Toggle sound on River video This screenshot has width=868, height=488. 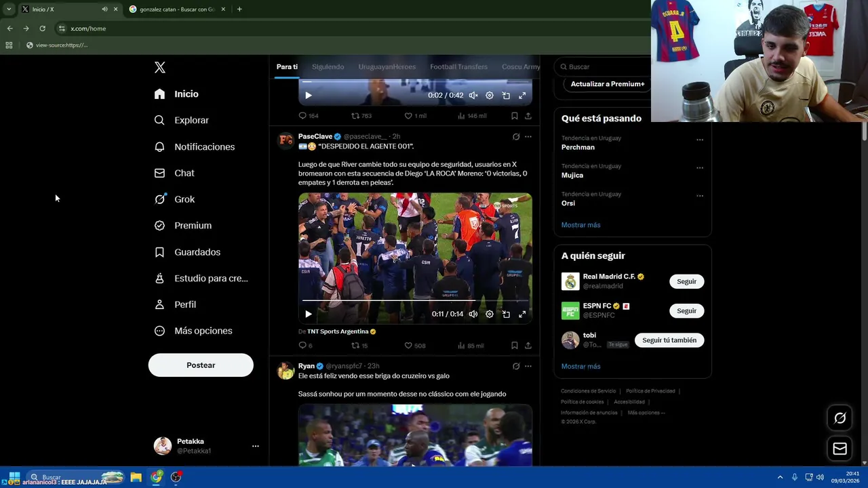(473, 314)
